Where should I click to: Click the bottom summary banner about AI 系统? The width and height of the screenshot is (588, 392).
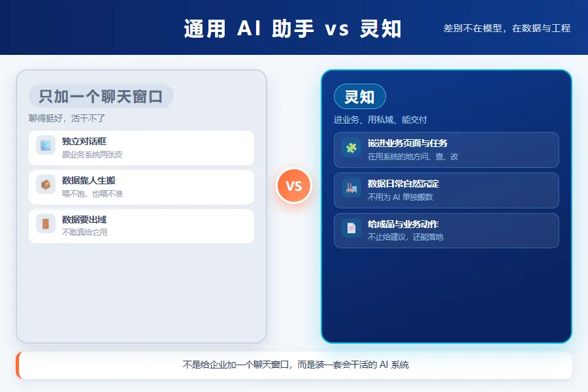tap(294, 365)
